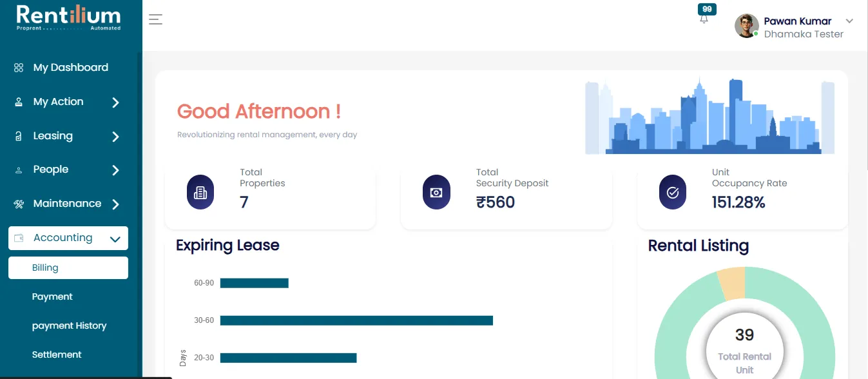The width and height of the screenshot is (868, 379).
Task: Click the Occupancy Rate checkmark icon
Action: tap(673, 192)
